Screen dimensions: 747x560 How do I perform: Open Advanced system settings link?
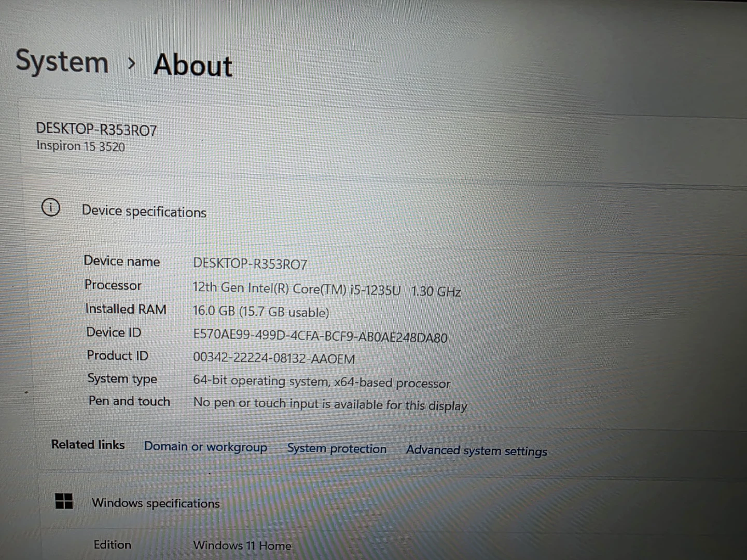(x=476, y=450)
